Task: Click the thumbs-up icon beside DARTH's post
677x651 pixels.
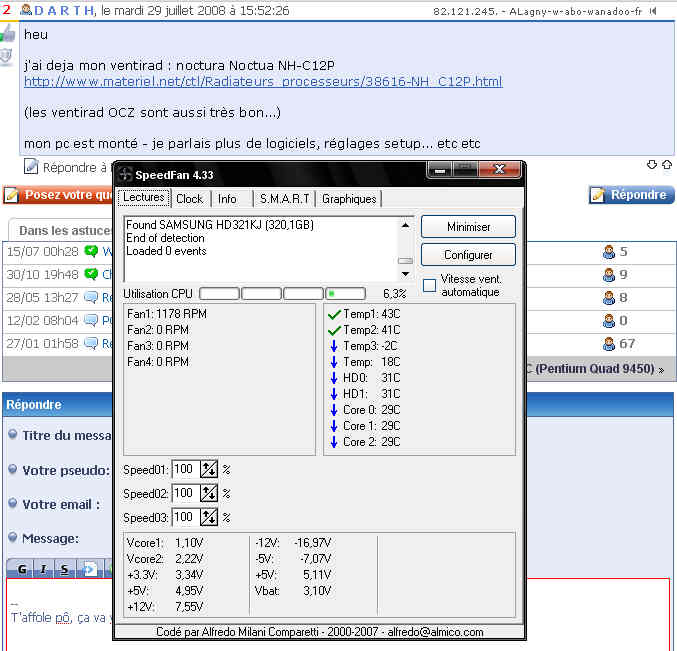Action: click(8, 34)
